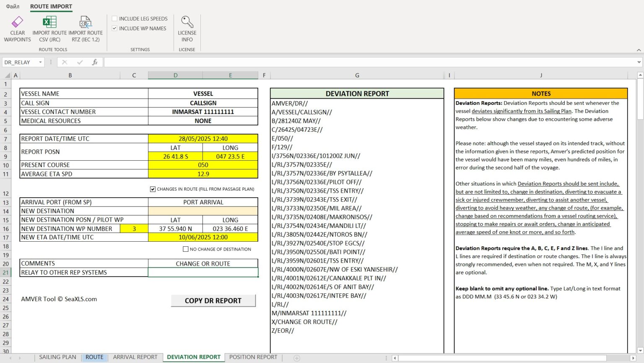Image resolution: width=644 pixels, height=363 pixels.
Task: Open the DR_RELAY name box dropdown
Action: click(x=40, y=62)
